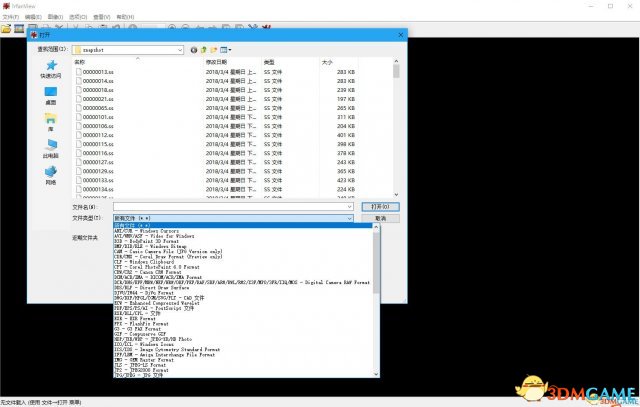This screenshot has width=640, height=407.
Task: Select file 00000065.ss
Action: pyautogui.click(x=94, y=108)
